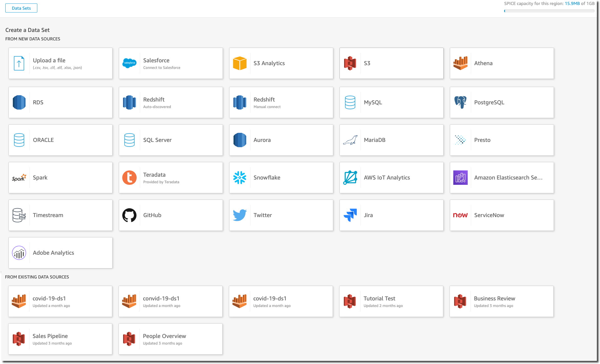Click the SQL Server database icon

[x=129, y=140]
